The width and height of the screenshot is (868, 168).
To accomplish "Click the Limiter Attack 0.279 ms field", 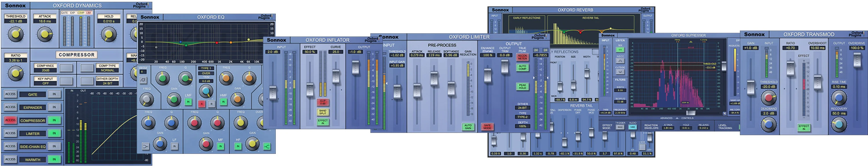I will [417, 55].
